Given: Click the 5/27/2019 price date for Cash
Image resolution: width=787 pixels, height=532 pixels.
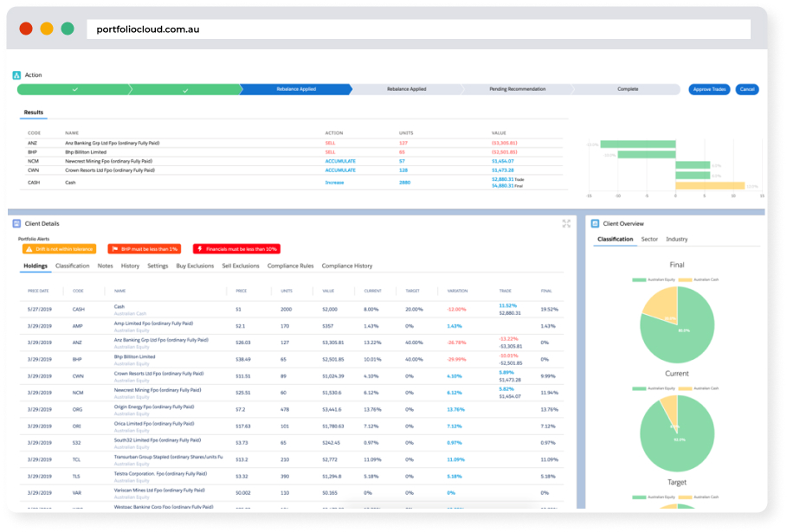Looking at the screenshot, I should point(40,310).
